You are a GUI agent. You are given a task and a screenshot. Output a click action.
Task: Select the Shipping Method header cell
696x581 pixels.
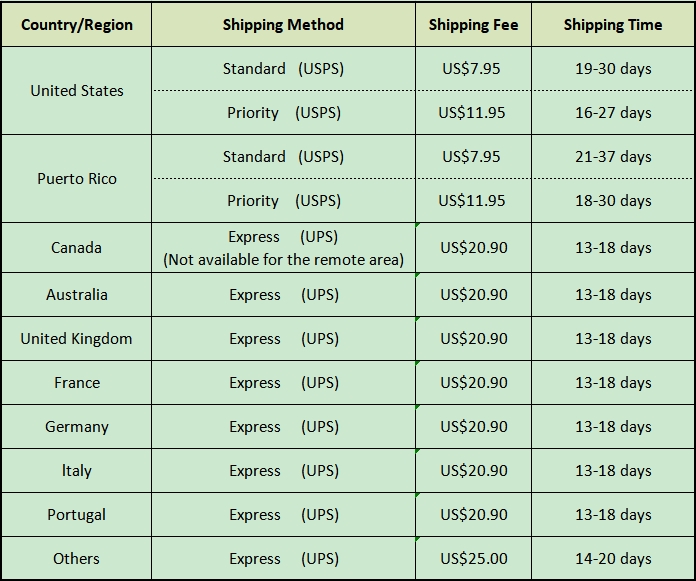pos(283,25)
